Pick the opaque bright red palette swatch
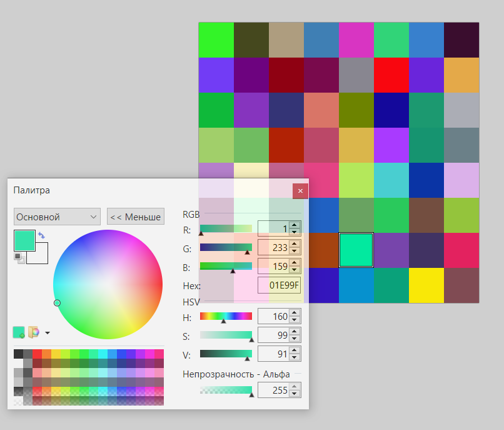The width and height of the screenshot is (504, 430). pos(38,354)
